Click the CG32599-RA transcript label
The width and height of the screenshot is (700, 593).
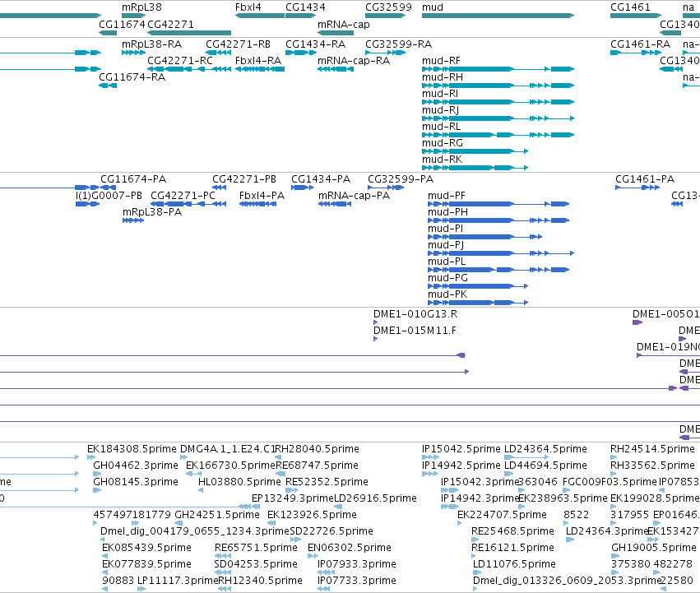pos(399,44)
